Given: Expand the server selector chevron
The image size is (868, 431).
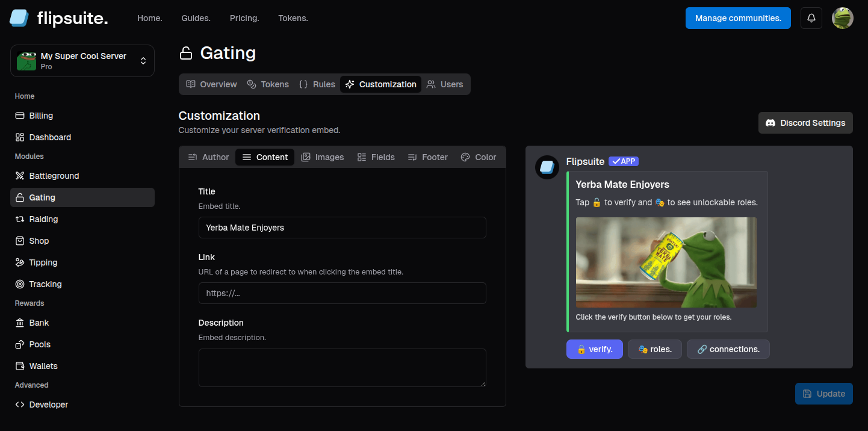Looking at the screenshot, I should (x=143, y=61).
